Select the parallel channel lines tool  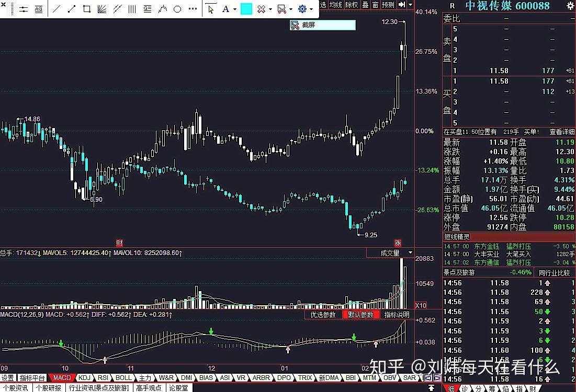[117, 9]
